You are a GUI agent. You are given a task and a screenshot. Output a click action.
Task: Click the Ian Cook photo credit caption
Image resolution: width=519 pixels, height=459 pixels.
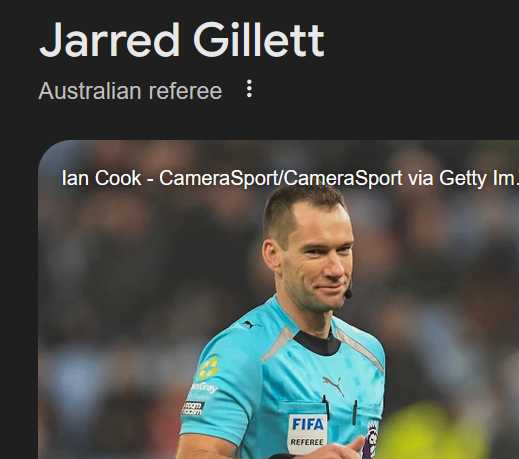(x=290, y=178)
